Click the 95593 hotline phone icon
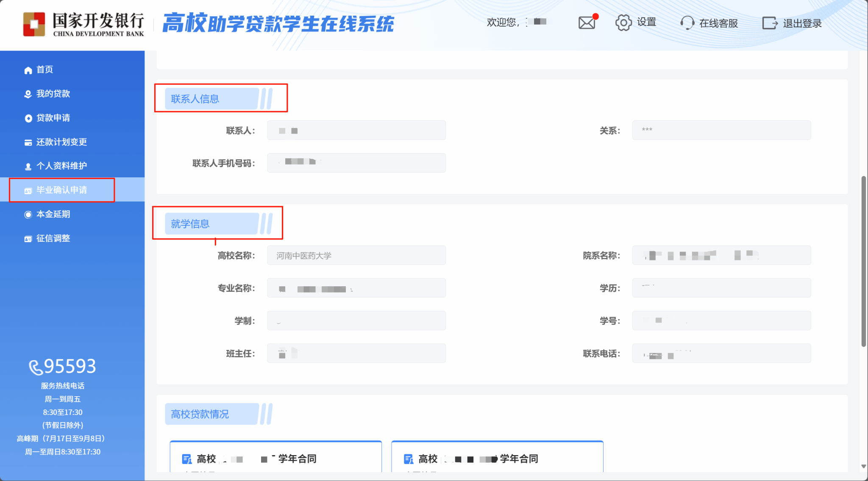 tap(36, 367)
